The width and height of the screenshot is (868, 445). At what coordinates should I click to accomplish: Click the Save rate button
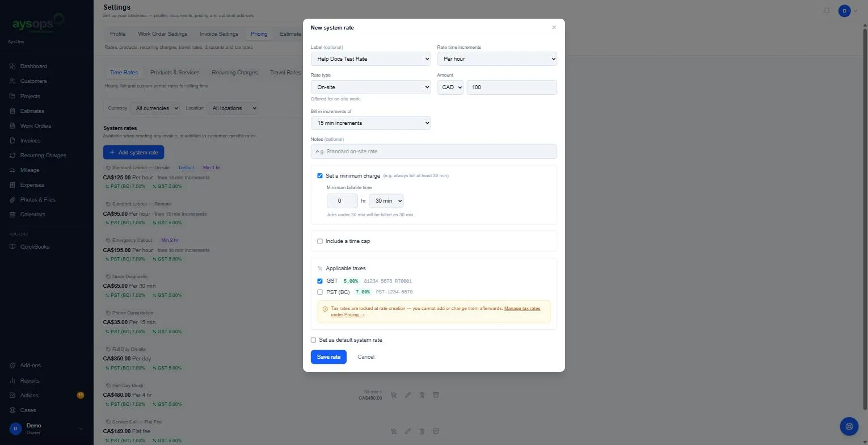pyautogui.click(x=328, y=357)
